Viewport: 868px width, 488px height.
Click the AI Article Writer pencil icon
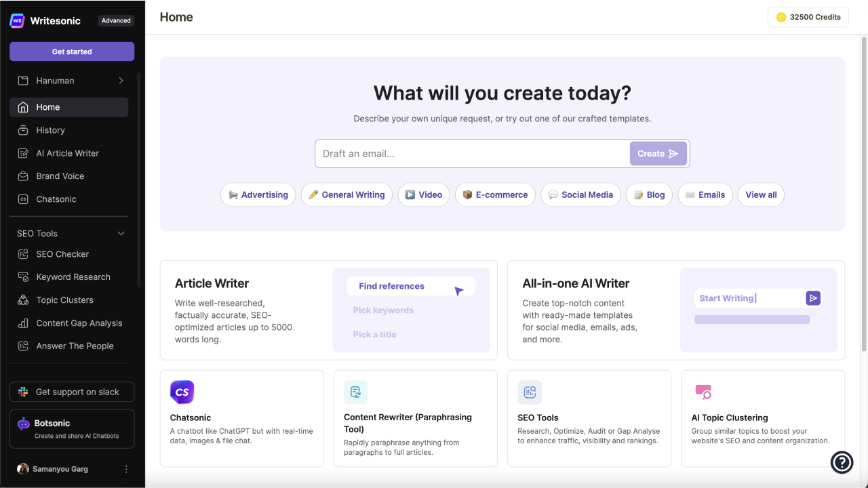click(x=23, y=153)
